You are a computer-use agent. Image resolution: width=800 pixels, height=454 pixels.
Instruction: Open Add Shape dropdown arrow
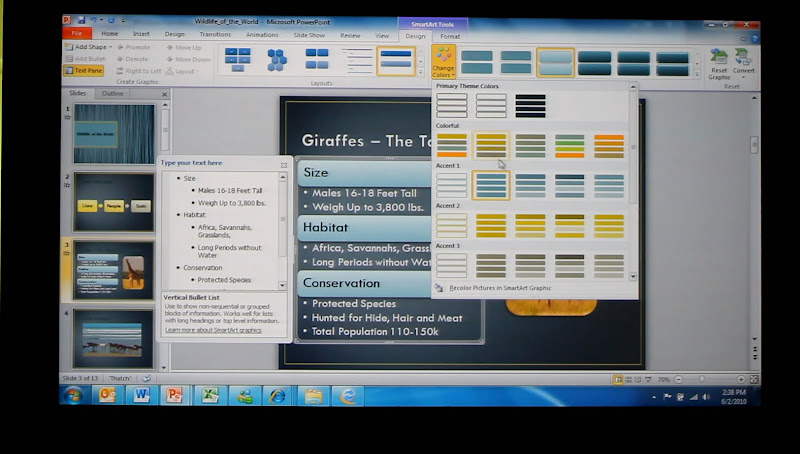coord(110,47)
